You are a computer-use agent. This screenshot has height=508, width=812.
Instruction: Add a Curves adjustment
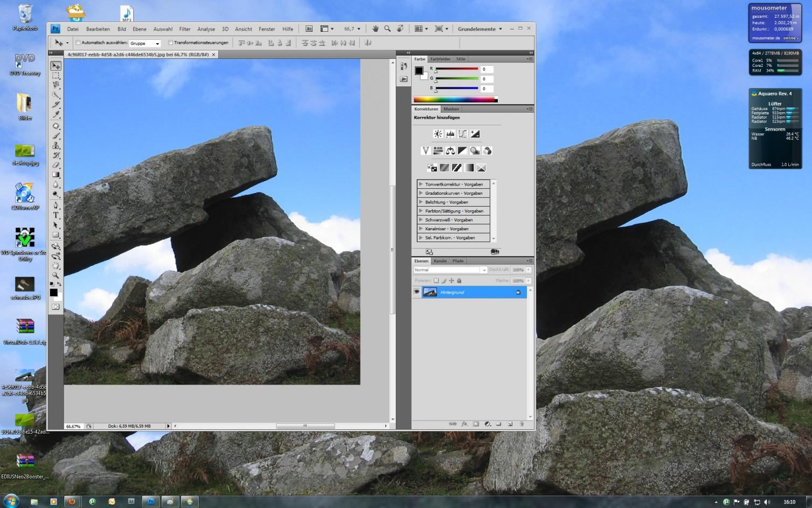(x=462, y=134)
